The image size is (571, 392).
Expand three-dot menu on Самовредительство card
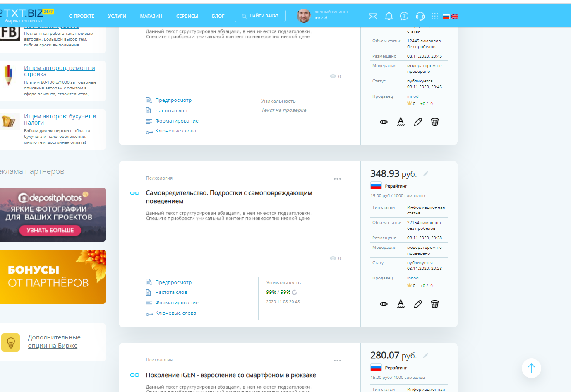click(337, 179)
